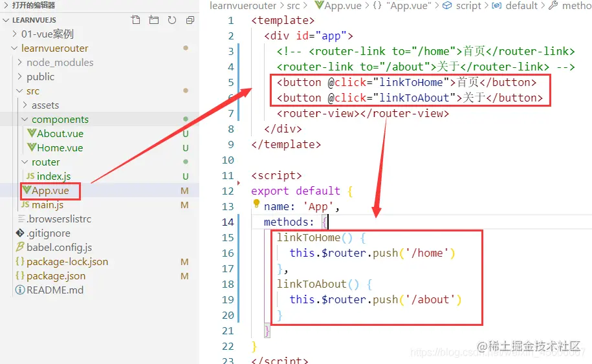Click the script breadcrumb segment
The height and width of the screenshot is (364, 592).
pyautogui.click(x=468, y=6)
